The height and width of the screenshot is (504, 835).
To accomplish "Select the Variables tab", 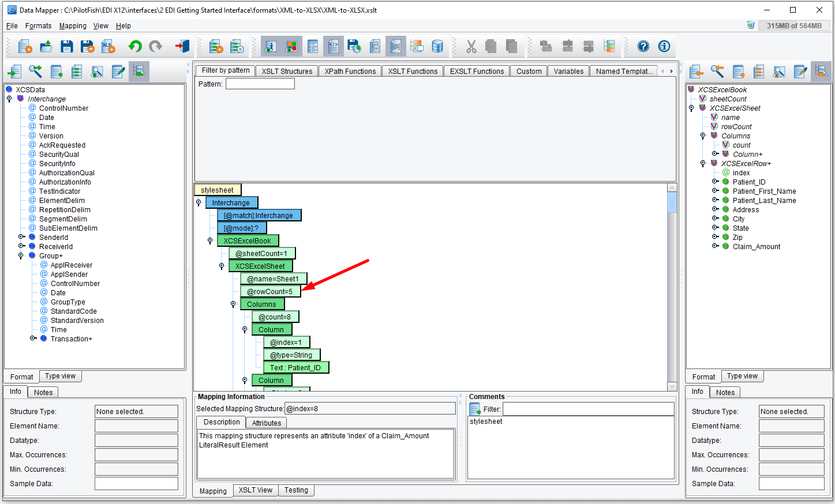I will [568, 72].
